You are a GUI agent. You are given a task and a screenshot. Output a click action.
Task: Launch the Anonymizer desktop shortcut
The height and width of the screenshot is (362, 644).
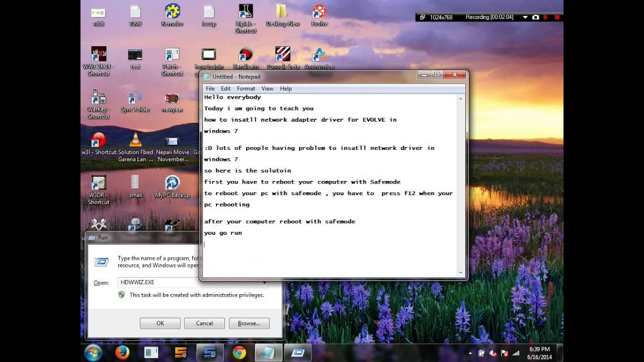(319, 58)
